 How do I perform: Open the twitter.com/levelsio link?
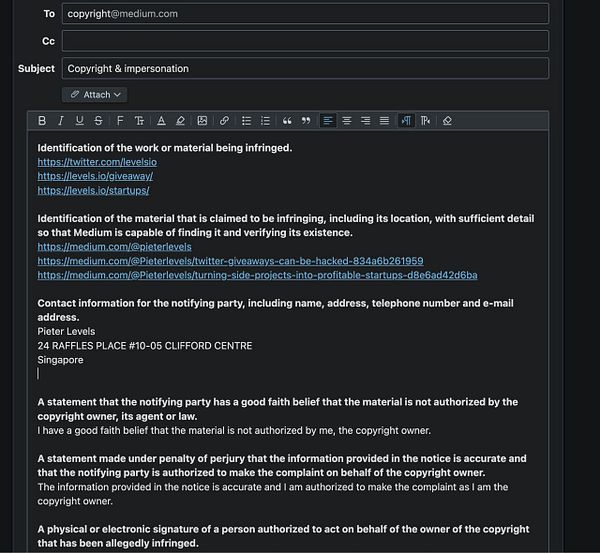click(x=97, y=162)
